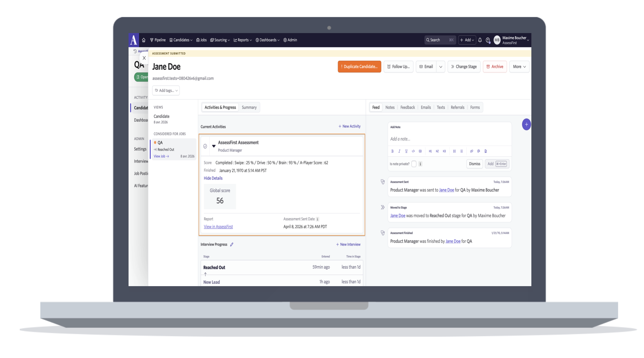Viewport: 644px width, 358px height.
Task: Mark AssessFirst Assessment activity complete circle
Action: point(205,146)
